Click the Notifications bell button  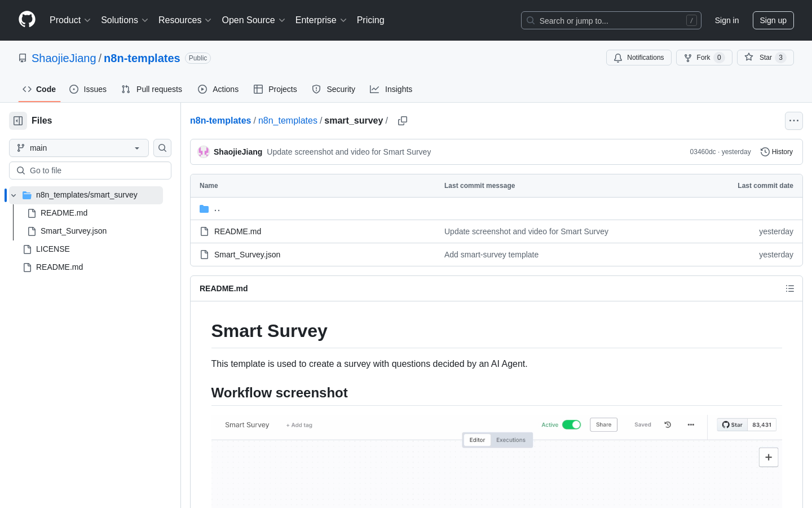pyautogui.click(x=639, y=58)
